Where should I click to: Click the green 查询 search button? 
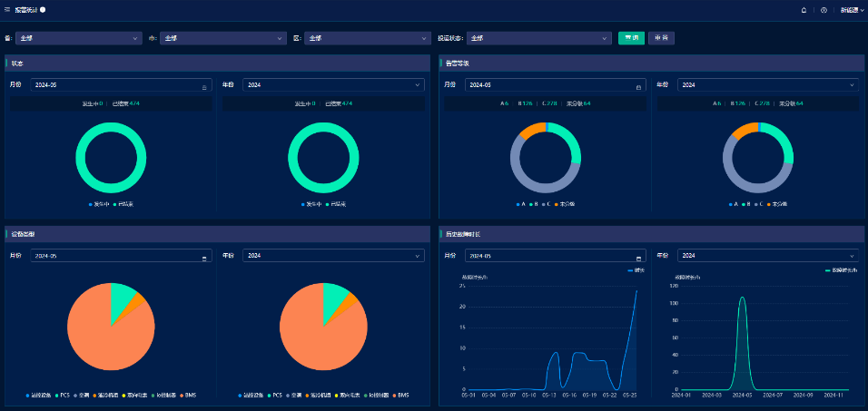pyautogui.click(x=631, y=38)
